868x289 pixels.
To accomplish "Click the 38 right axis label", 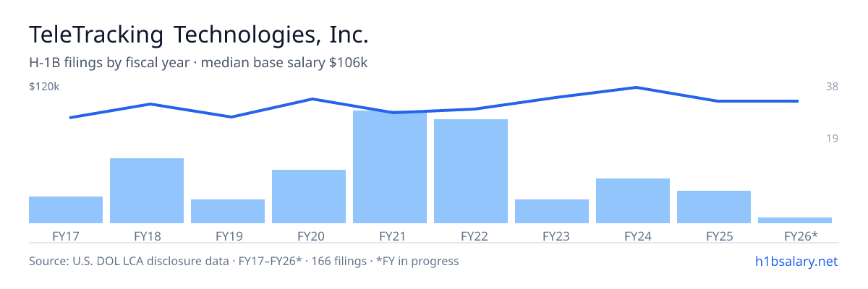I will pyautogui.click(x=832, y=87).
